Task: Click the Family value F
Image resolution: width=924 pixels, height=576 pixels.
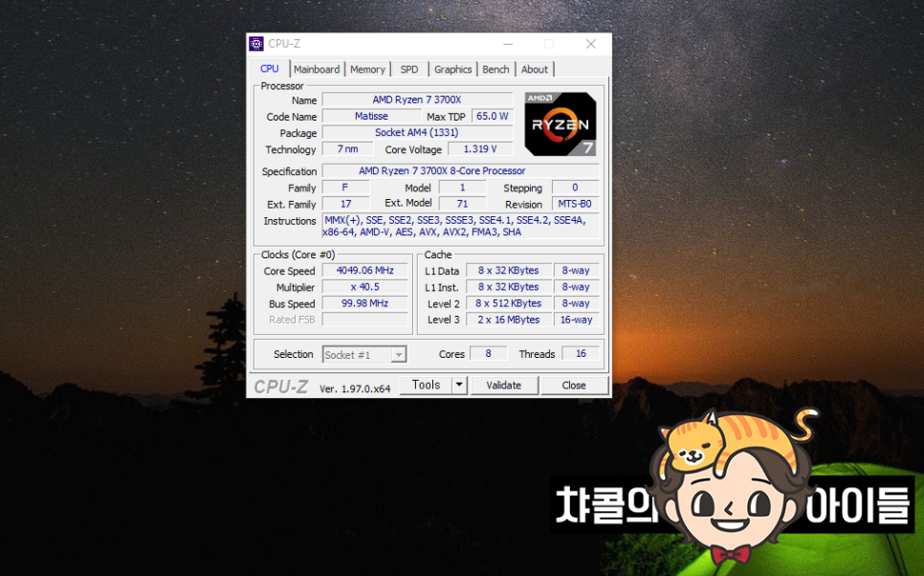Action: coord(345,188)
